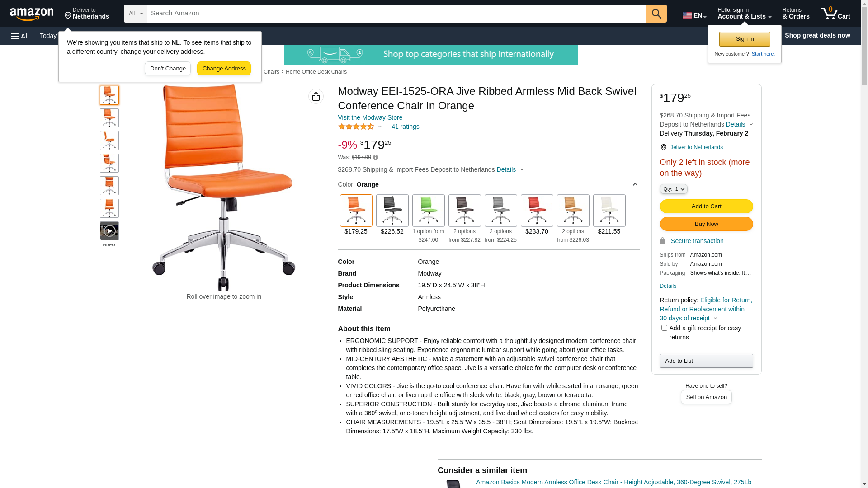868x488 pixels.
Task: Click the Add to Cart button
Action: coord(706,206)
